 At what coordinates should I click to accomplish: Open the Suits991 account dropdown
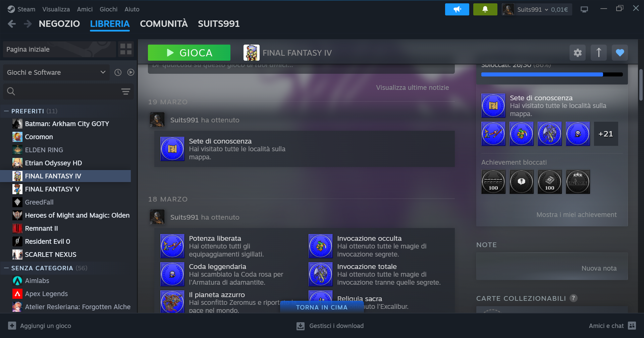coord(537,9)
